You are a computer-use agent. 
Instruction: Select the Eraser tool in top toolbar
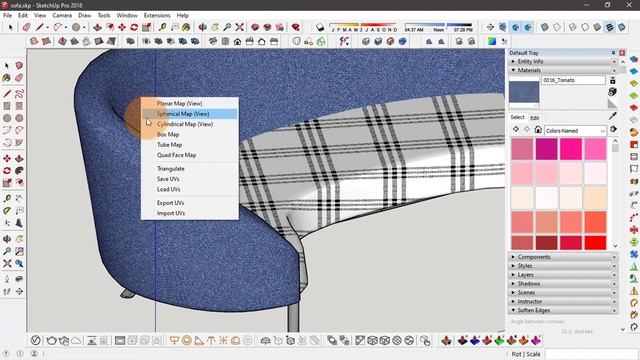[27, 27]
